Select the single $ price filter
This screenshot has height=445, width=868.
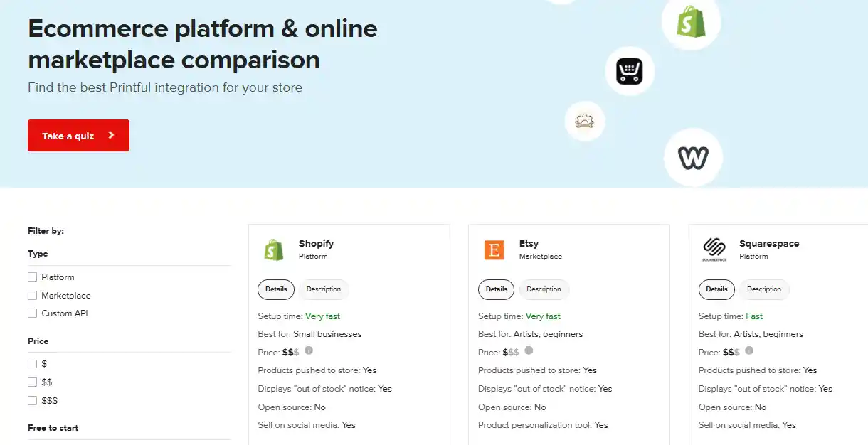pos(32,364)
